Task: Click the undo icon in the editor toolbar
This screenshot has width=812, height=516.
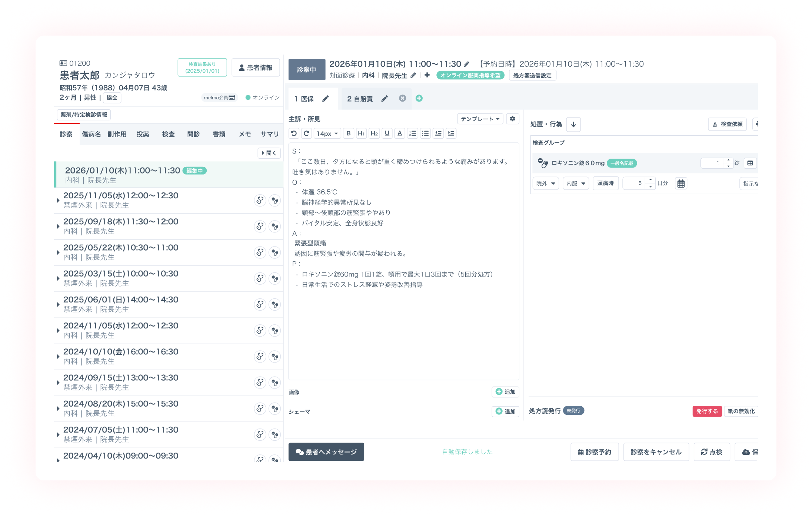Action: click(x=294, y=133)
